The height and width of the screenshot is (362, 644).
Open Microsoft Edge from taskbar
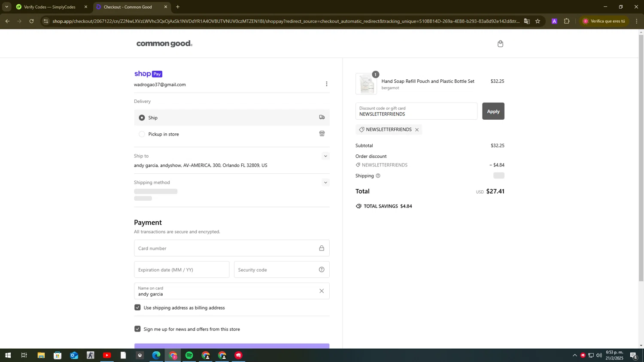(156, 355)
